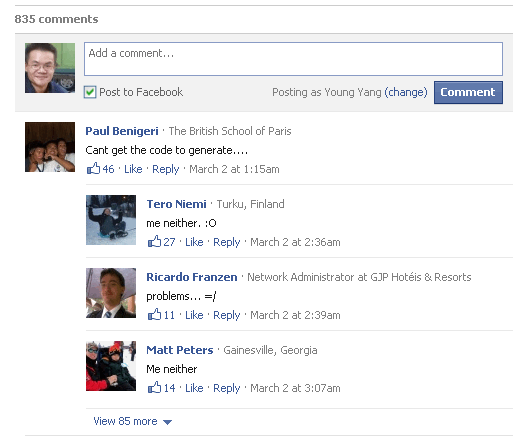
Task: Uncheck the Post to Facebook checkbox
Action: (90, 92)
